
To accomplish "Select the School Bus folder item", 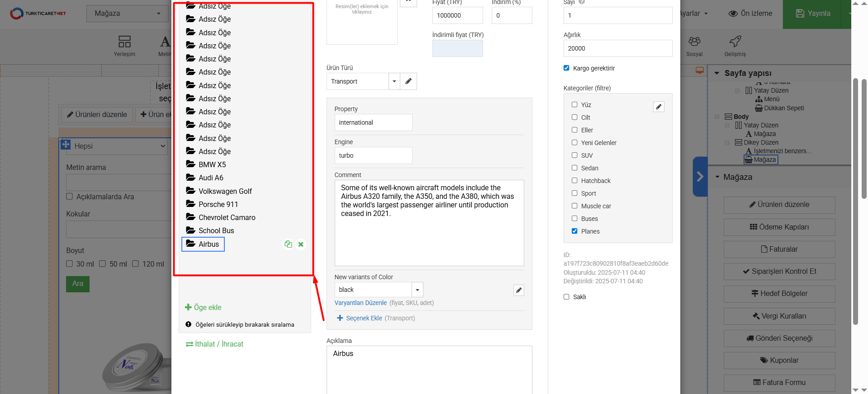I will click(x=210, y=230).
